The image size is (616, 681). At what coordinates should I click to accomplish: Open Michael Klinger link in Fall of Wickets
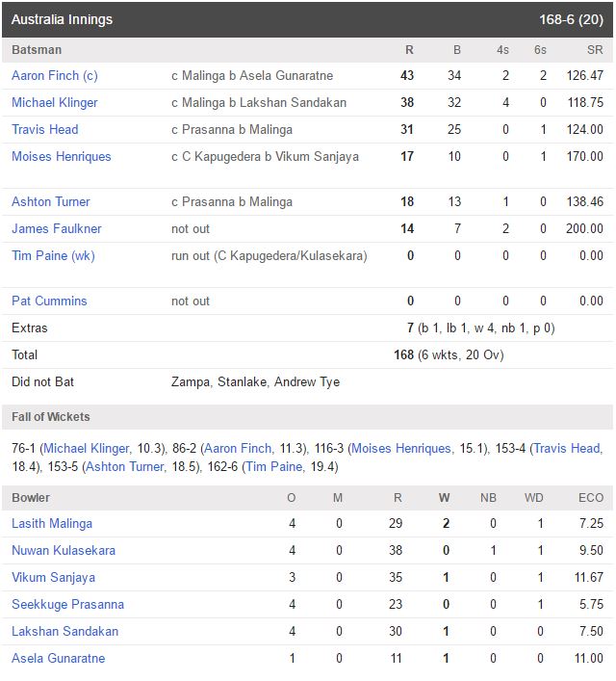coord(87,448)
